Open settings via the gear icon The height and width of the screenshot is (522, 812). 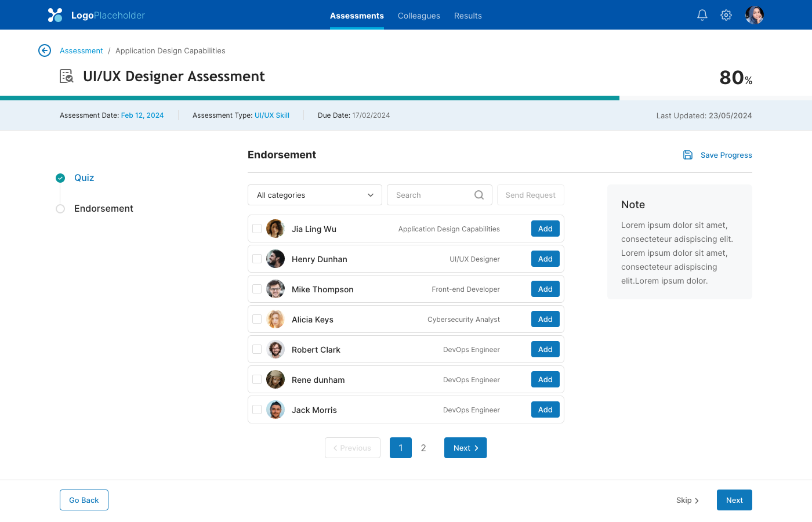tap(726, 15)
